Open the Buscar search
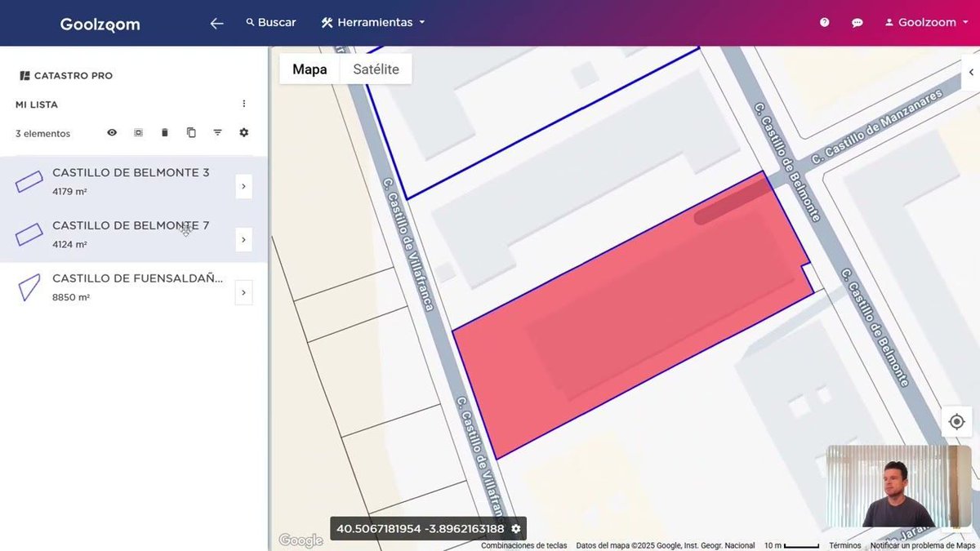This screenshot has width=980, height=551. 270,22
